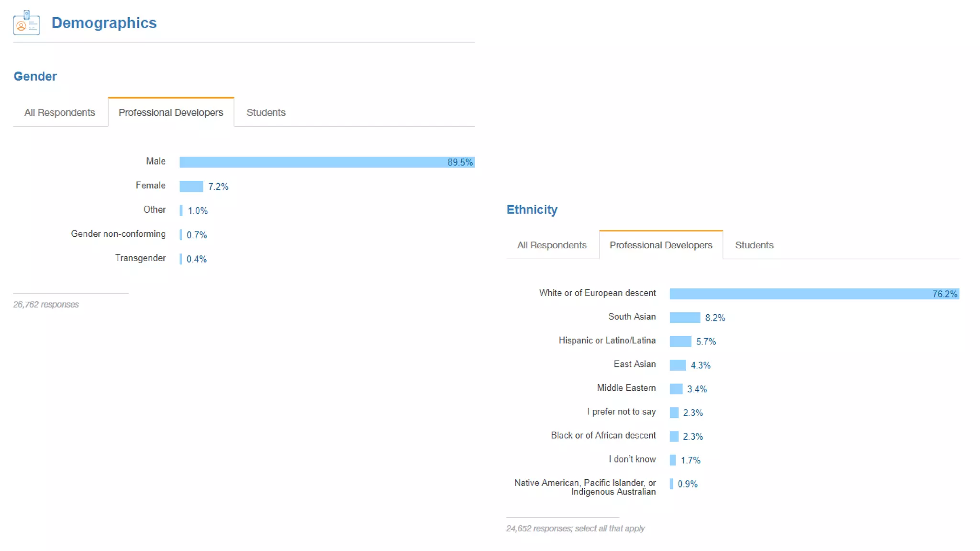The height and width of the screenshot is (551, 980).
Task: Switch to Ethnicity Students tab
Action: coord(754,245)
